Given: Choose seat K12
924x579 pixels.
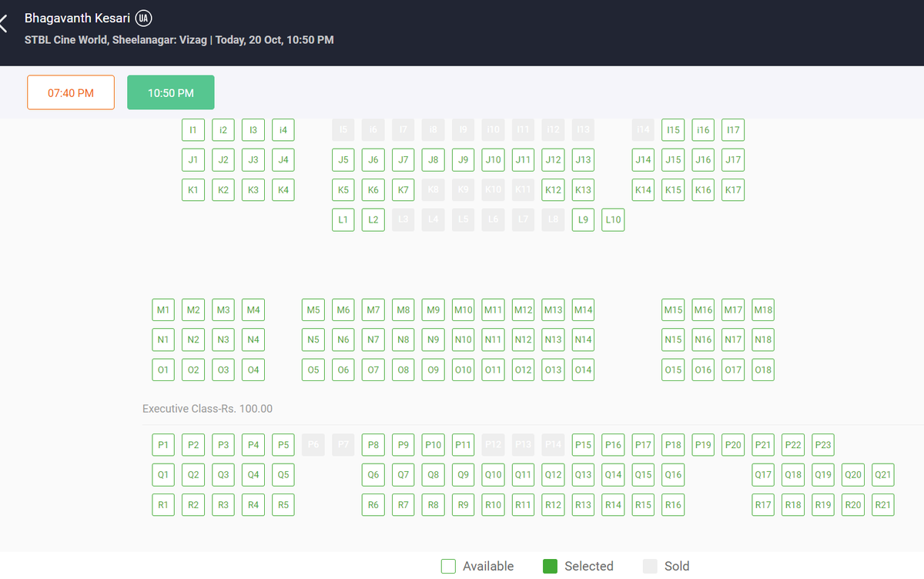Looking at the screenshot, I should coord(553,190).
